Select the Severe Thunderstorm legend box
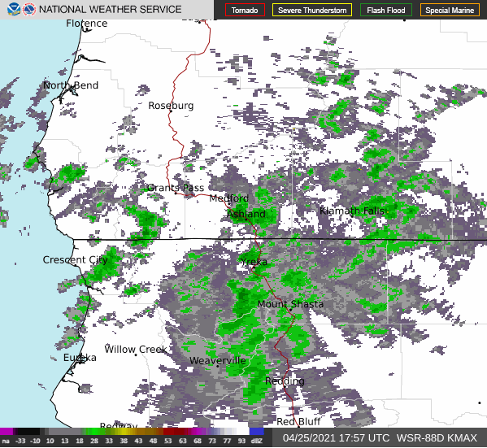The width and height of the screenshot is (487, 448). pos(312,11)
